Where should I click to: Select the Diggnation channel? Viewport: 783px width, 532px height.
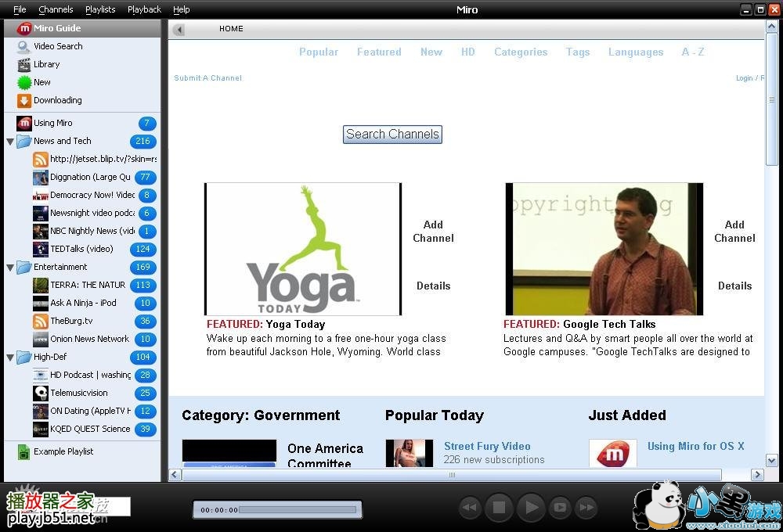pyautogui.click(x=95, y=177)
